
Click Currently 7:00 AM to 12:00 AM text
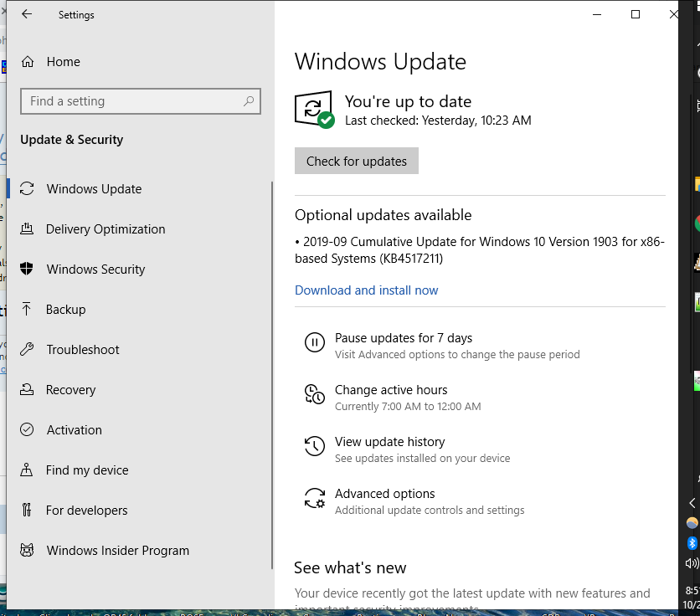pos(408,406)
